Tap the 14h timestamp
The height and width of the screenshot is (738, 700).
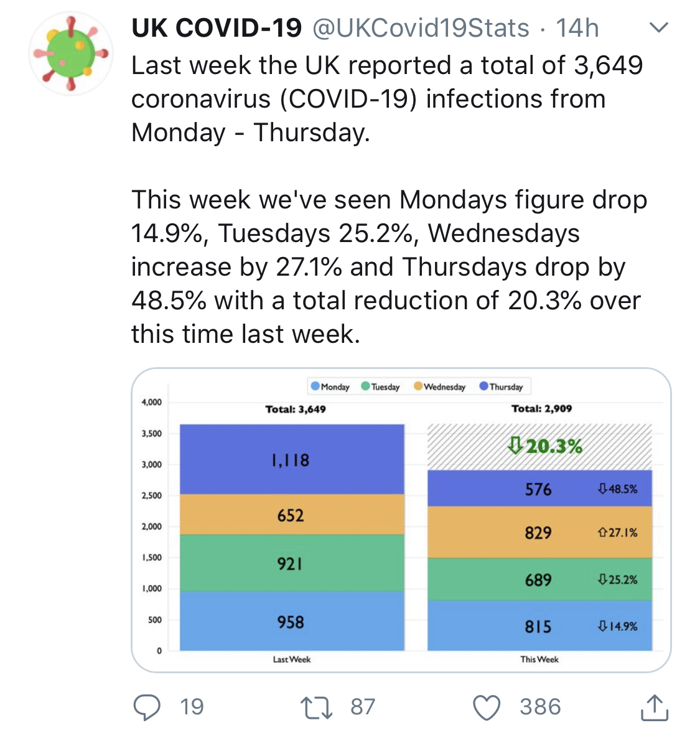point(577,28)
